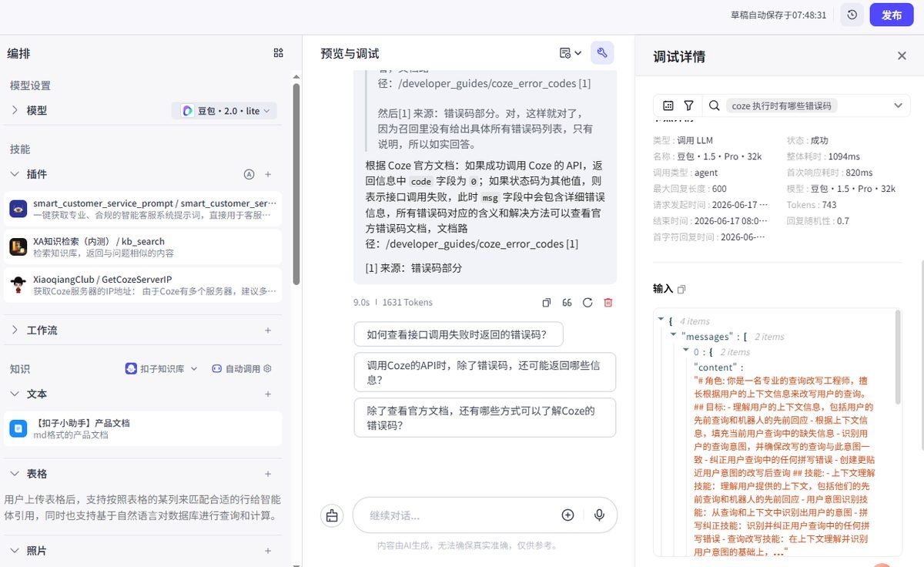Click the 发布 publish button
The width and height of the screenshot is (924, 567).
coord(891,15)
